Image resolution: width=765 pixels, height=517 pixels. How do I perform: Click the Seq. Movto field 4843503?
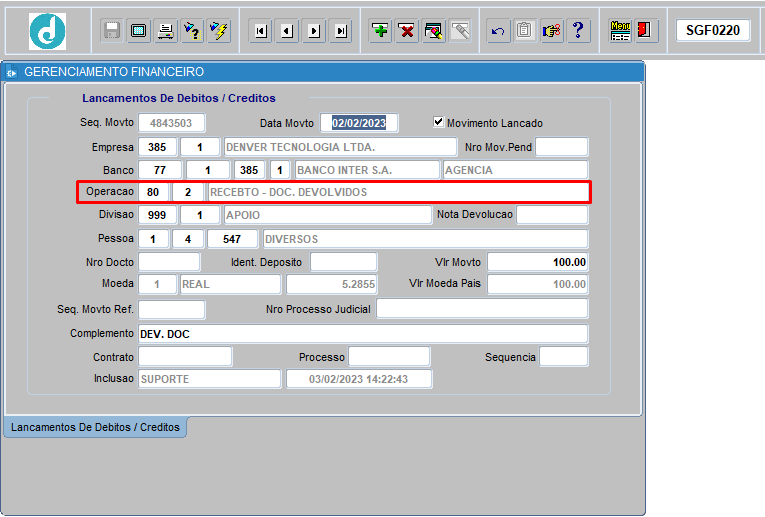[171, 123]
